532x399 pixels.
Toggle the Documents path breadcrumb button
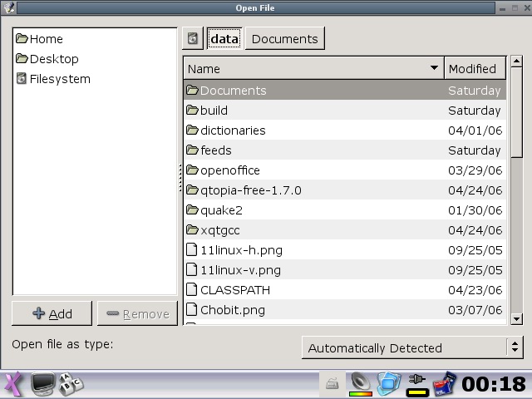tap(284, 38)
